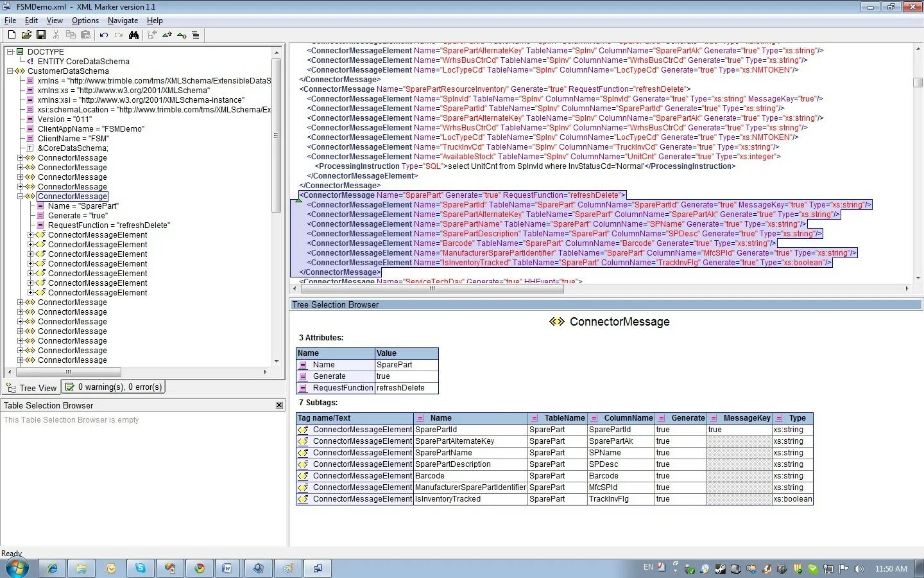Click the ConnectorMessage heading icon in browser
This screenshot has width=924, height=578.
pyautogui.click(x=557, y=322)
